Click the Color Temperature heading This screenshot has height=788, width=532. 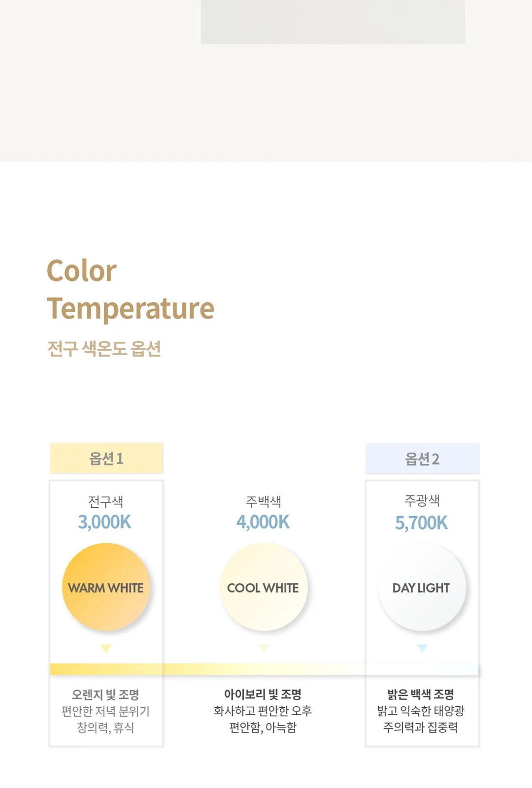pos(131,290)
